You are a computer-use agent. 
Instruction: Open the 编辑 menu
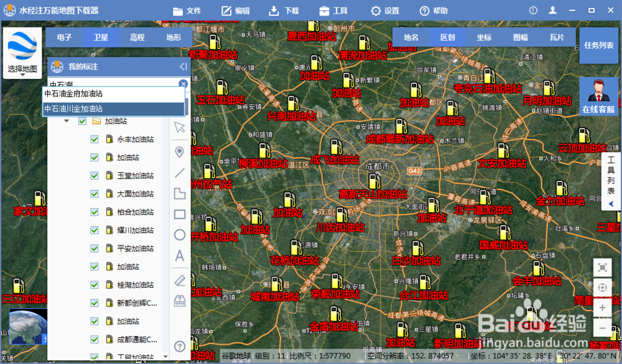pyautogui.click(x=236, y=11)
